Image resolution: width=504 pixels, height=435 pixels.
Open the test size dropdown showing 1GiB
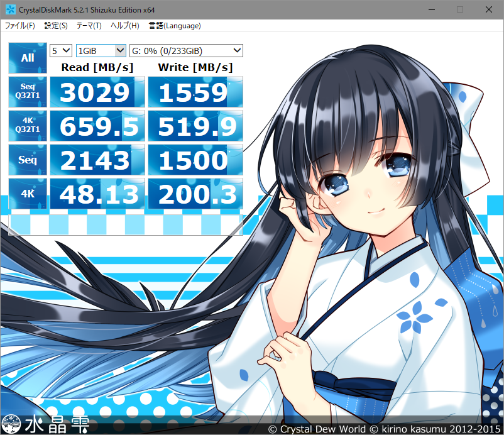(x=101, y=50)
